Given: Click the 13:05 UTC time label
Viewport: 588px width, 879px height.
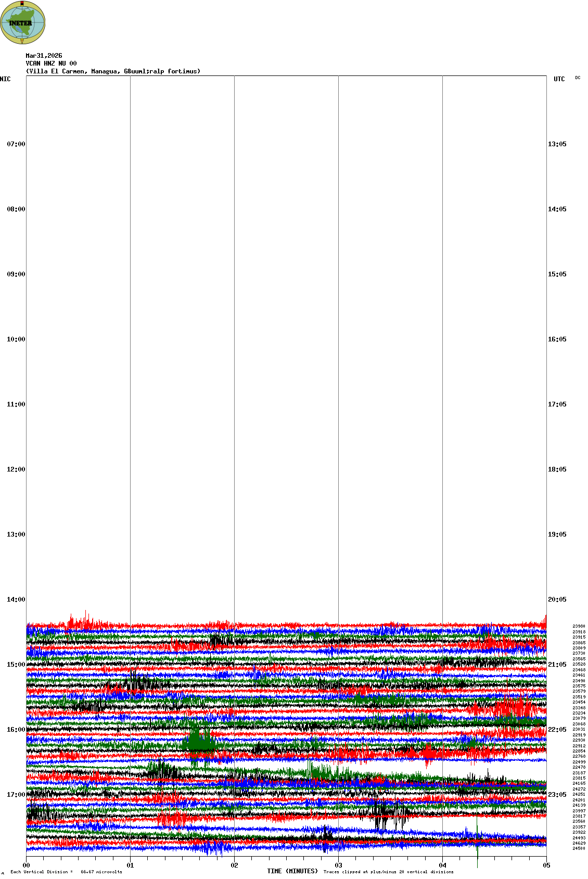Looking at the screenshot, I should tap(557, 144).
